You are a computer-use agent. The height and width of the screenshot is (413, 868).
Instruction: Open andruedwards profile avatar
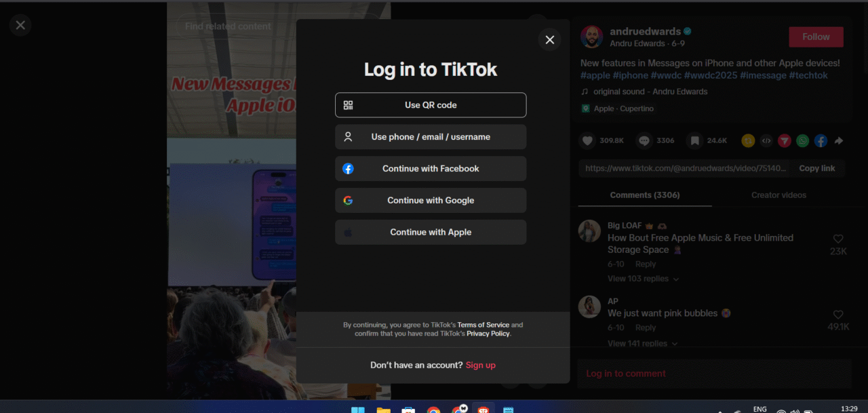[591, 37]
